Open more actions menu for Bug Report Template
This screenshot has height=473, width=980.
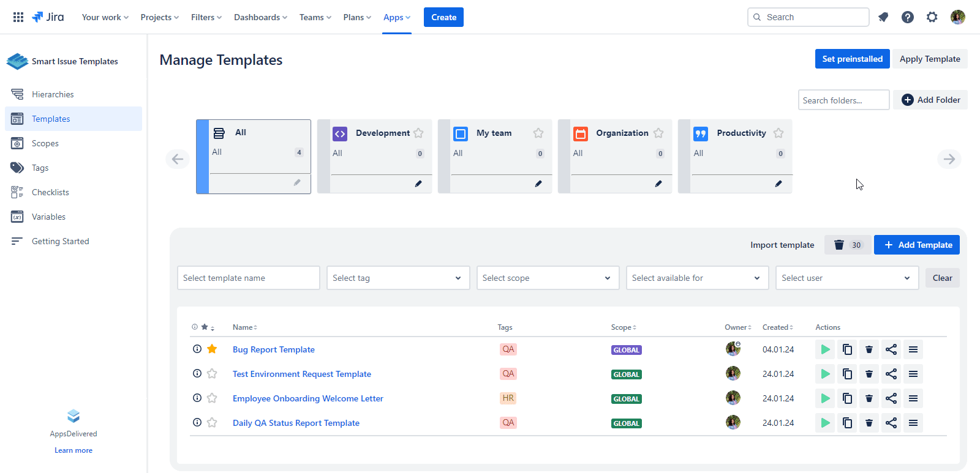[913, 349]
